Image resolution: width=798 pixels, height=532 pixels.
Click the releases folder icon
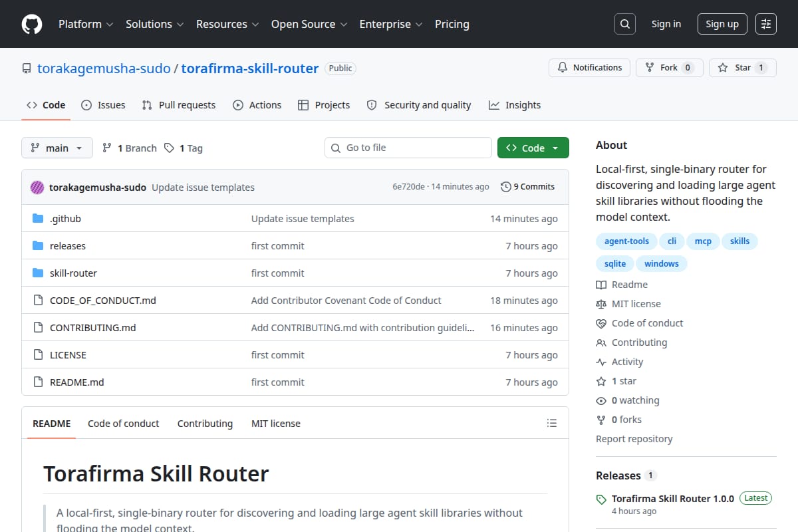(38, 246)
